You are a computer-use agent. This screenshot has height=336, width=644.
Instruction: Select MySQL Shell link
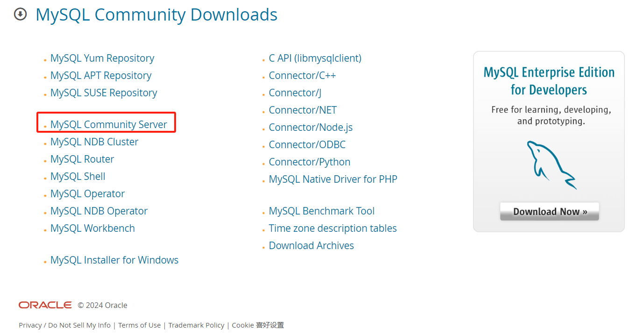(x=78, y=177)
